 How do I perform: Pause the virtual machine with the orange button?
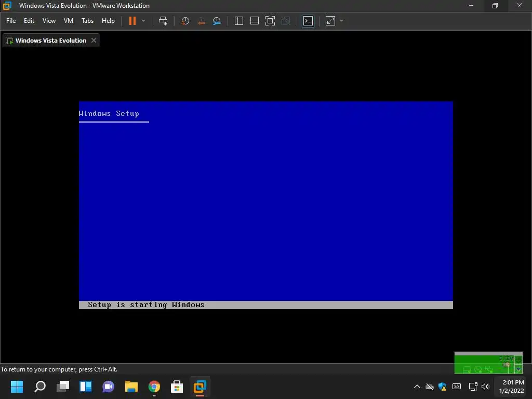point(132,21)
